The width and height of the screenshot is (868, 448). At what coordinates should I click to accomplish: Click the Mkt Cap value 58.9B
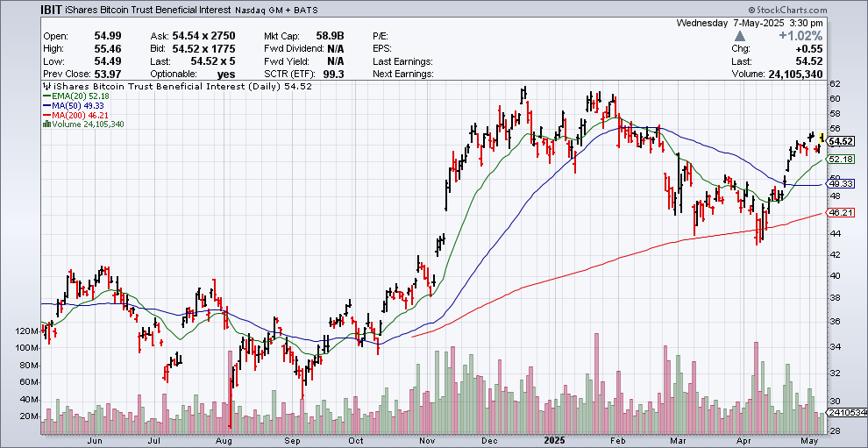[328, 35]
